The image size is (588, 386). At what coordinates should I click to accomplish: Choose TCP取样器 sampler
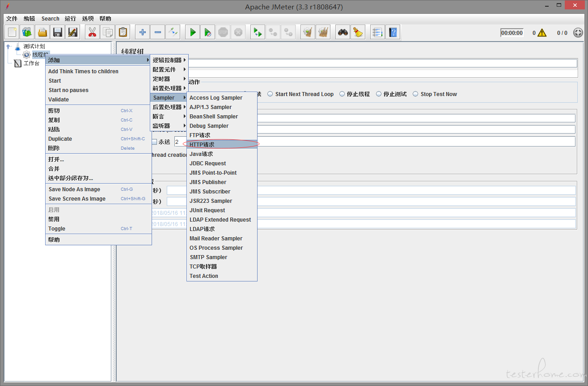coord(222,267)
